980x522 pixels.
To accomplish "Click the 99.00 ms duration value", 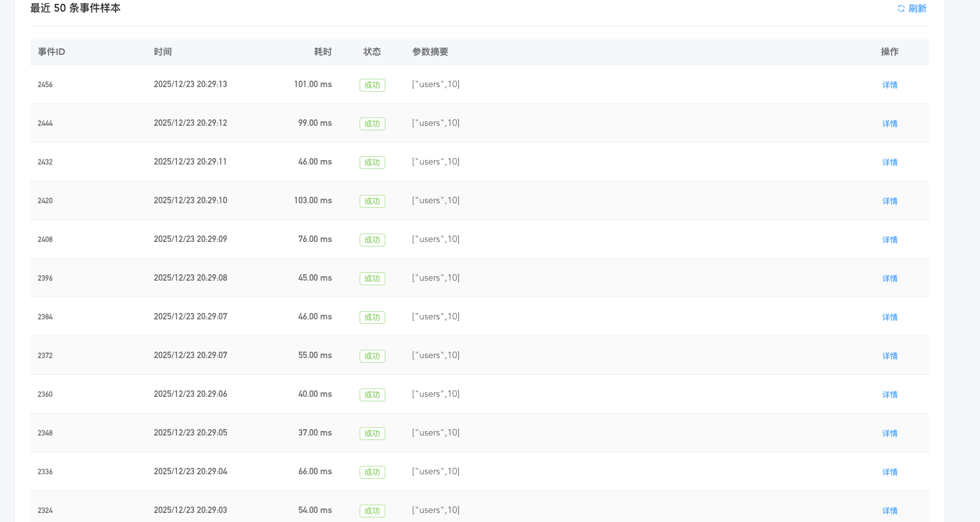I will click(315, 123).
